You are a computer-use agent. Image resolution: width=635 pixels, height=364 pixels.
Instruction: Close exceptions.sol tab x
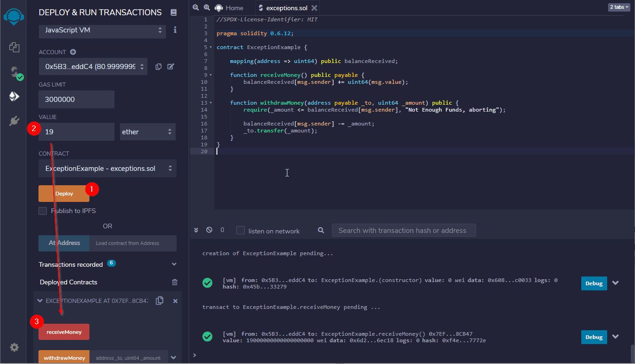click(x=314, y=8)
